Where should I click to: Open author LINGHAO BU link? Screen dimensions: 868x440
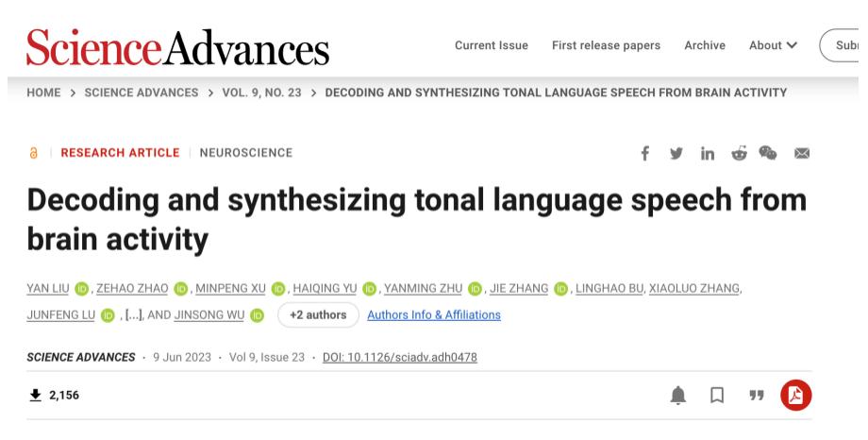point(609,289)
